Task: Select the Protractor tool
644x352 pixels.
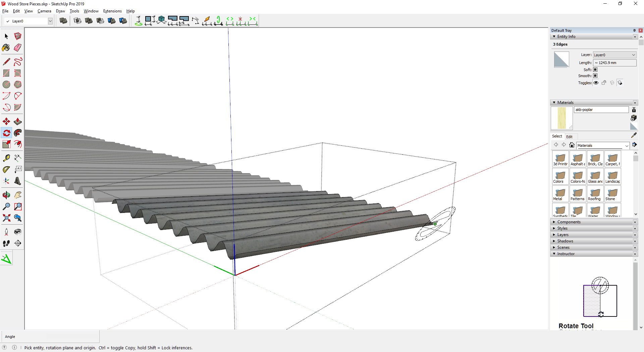Action: click(6, 170)
